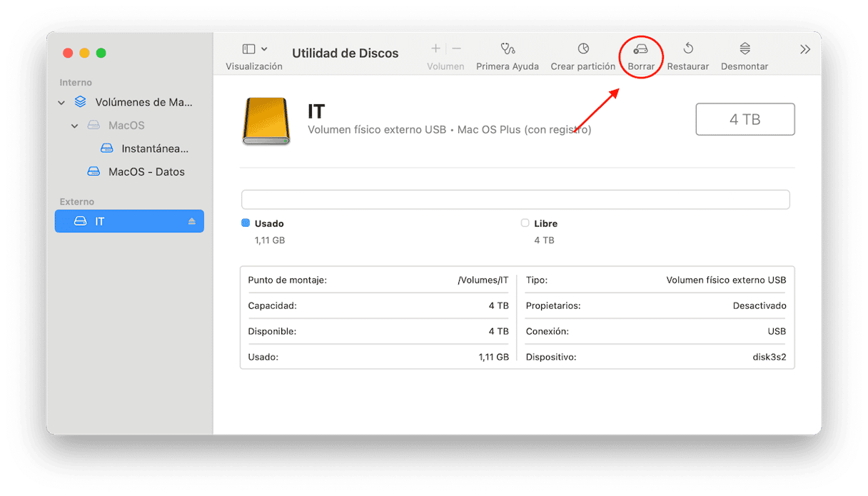Click the Externo sidebar section header
Image resolution: width=868 pixels, height=496 pixels.
click(x=77, y=202)
